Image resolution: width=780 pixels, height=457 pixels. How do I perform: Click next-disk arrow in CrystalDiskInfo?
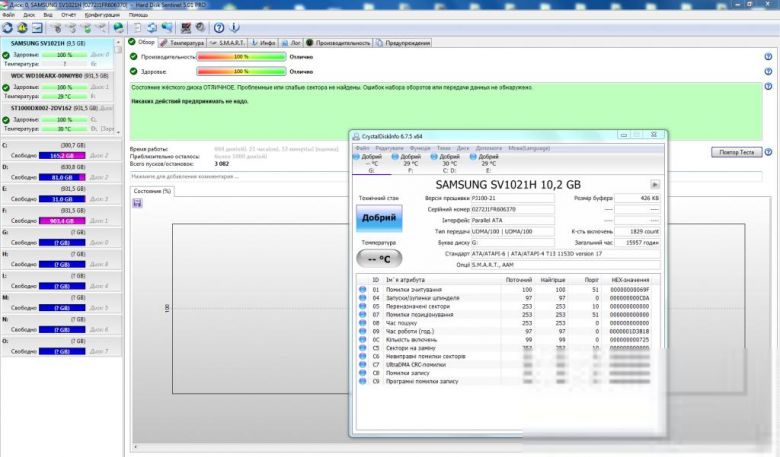point(655,184)
